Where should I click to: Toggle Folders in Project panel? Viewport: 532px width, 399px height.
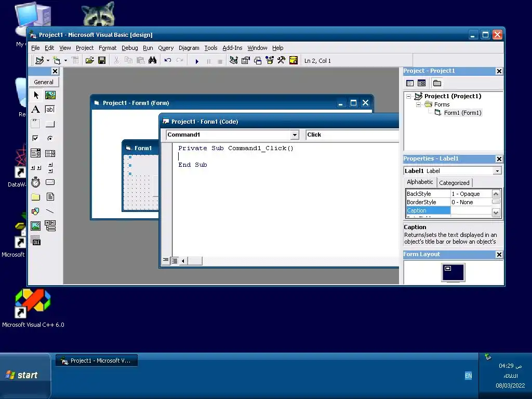point(437,83)
